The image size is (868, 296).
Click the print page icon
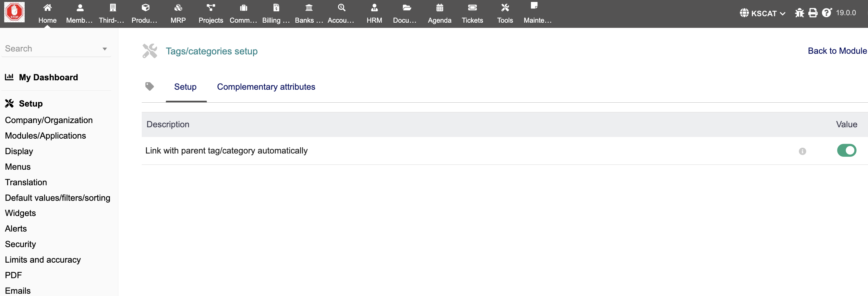[x=813, y=13]
